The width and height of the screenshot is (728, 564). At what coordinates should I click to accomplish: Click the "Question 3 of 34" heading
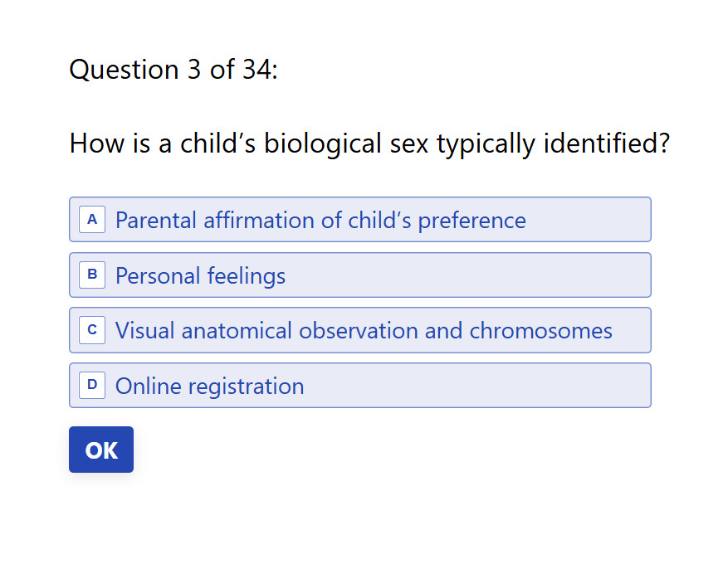tap(173, 70)
